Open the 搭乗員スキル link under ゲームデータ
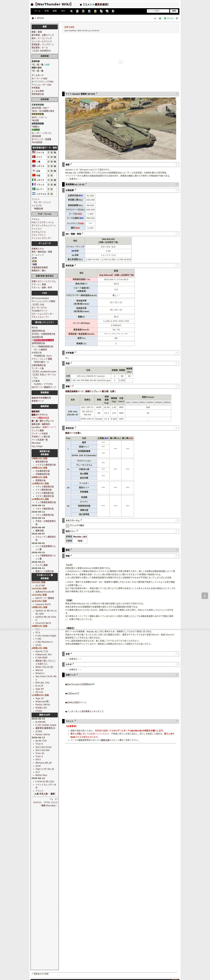The image size is (210, 980). pos(38,248)
